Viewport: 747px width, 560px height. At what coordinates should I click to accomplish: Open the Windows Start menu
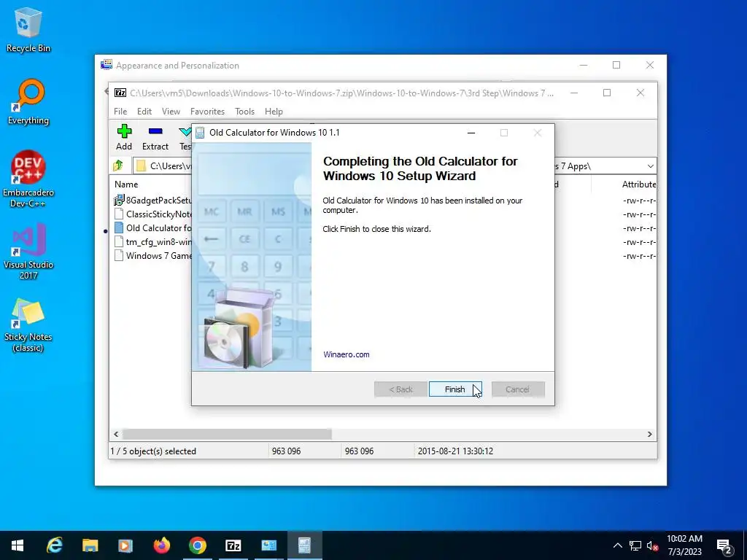point(18,545)
